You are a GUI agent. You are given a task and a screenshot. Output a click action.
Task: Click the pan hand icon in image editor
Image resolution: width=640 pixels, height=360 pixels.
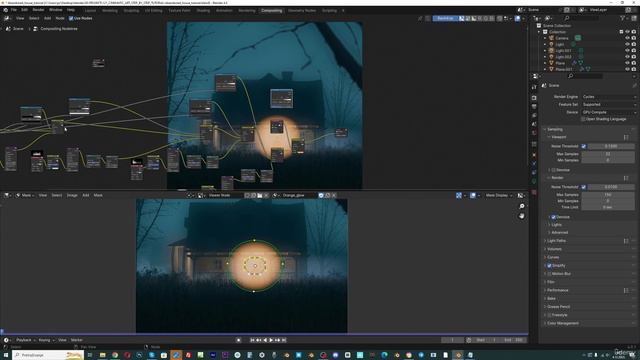tap(522, 216)
